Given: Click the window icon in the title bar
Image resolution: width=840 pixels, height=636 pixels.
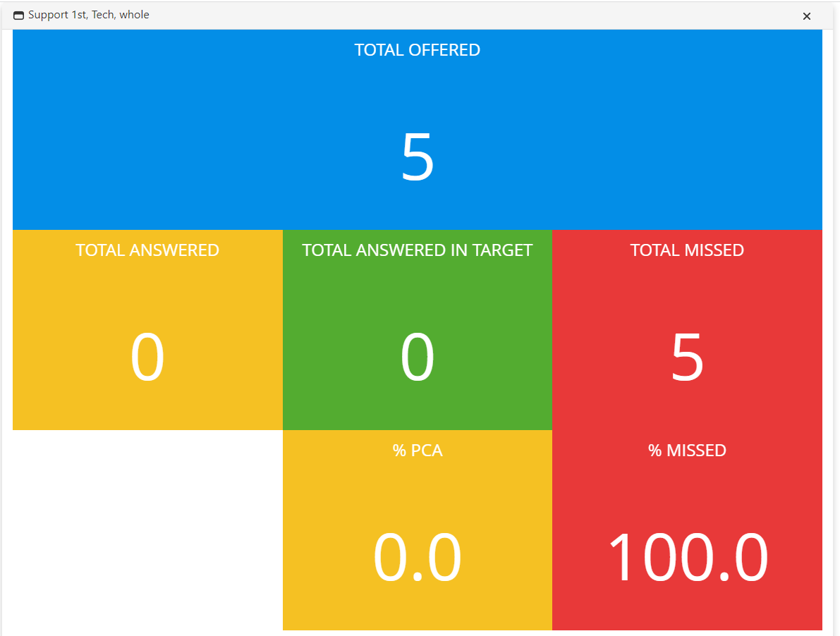Looking at the screenshot, I should [x=19, y=16].
